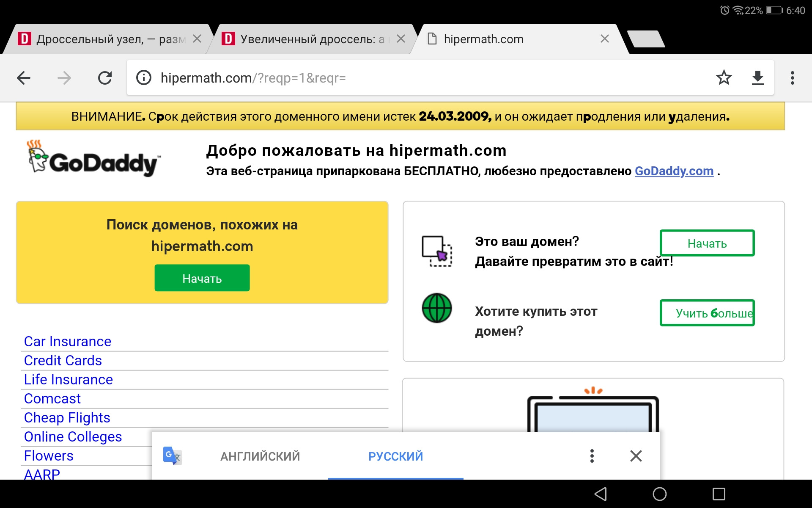Open Chrome three-dot menu
The image size is (812, 508).
pyautogui.click(x=792, y=78)
